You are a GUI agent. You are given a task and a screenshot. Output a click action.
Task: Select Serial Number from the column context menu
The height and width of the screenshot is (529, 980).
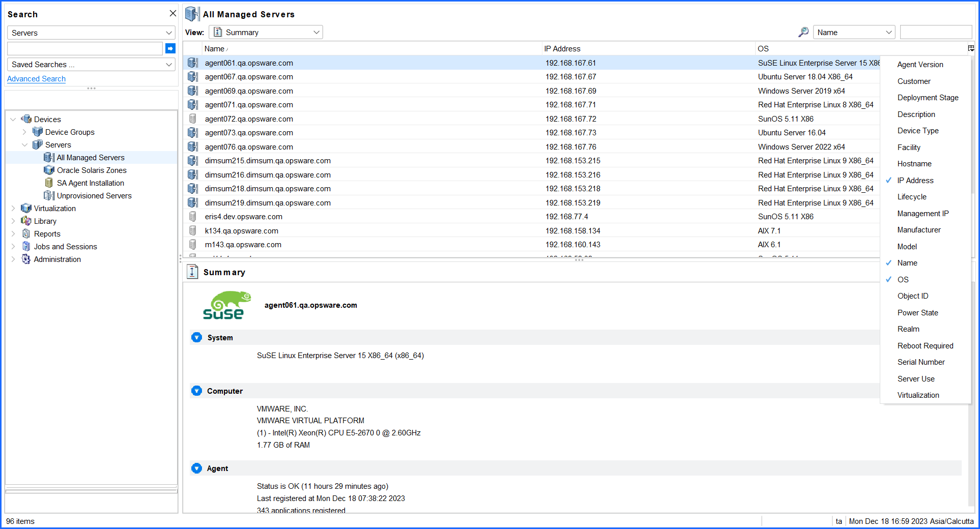click(921, 362)
